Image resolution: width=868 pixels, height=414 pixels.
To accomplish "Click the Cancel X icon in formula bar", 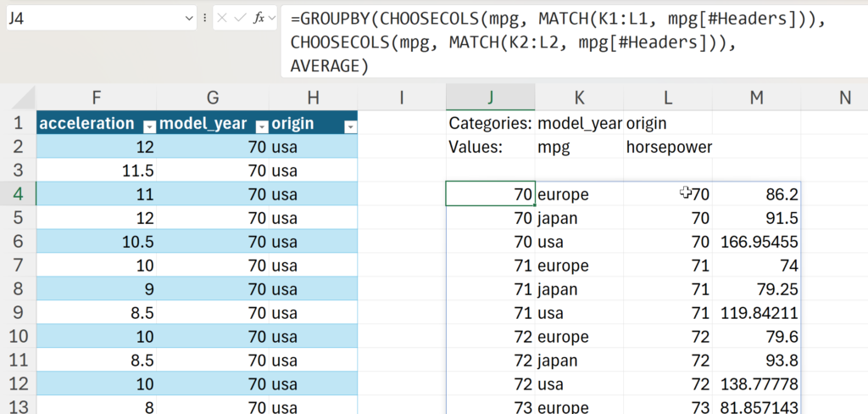I will point(223,18).
